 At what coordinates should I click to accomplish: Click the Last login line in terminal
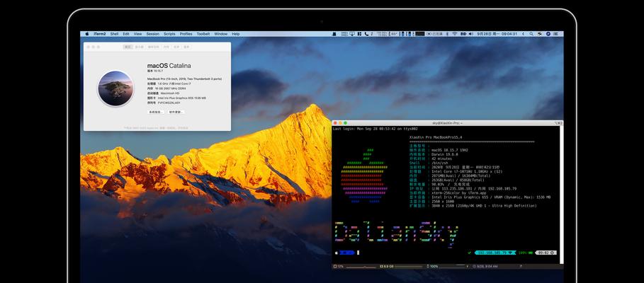375,129
